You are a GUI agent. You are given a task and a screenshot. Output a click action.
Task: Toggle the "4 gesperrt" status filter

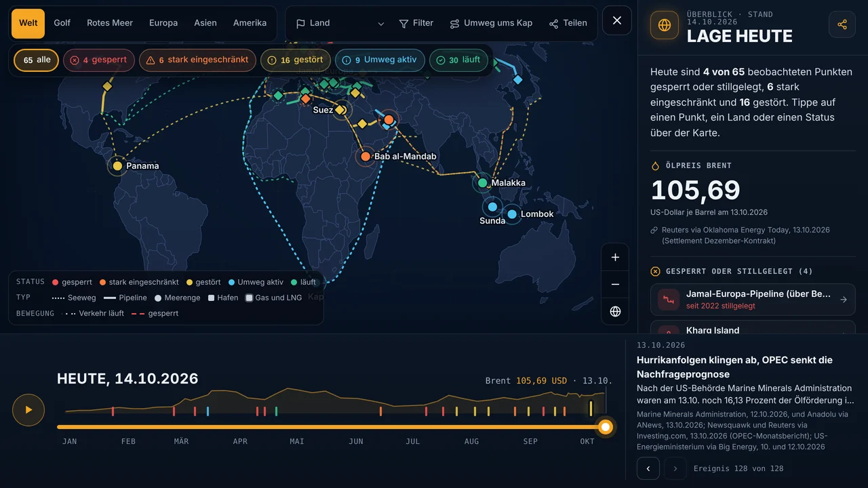[99, 60]
